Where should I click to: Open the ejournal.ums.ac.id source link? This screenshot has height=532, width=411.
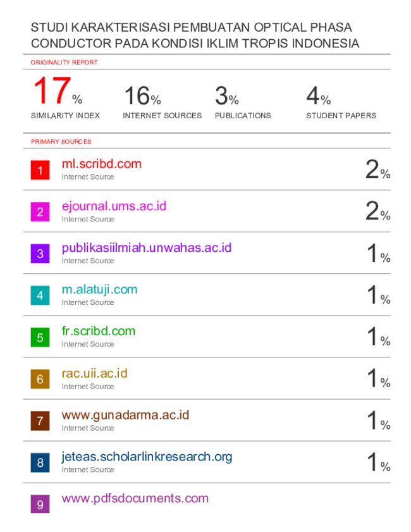[x=114, y=206]
